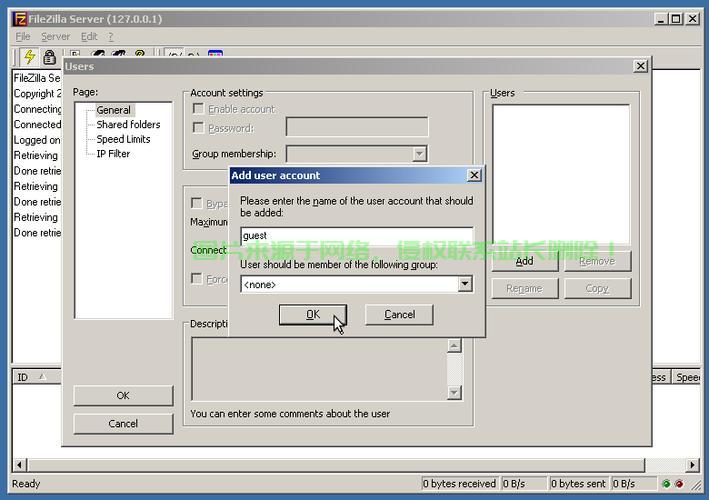Click the Rename user button
The image size is (709, 500).
click(x=525, y=288)
